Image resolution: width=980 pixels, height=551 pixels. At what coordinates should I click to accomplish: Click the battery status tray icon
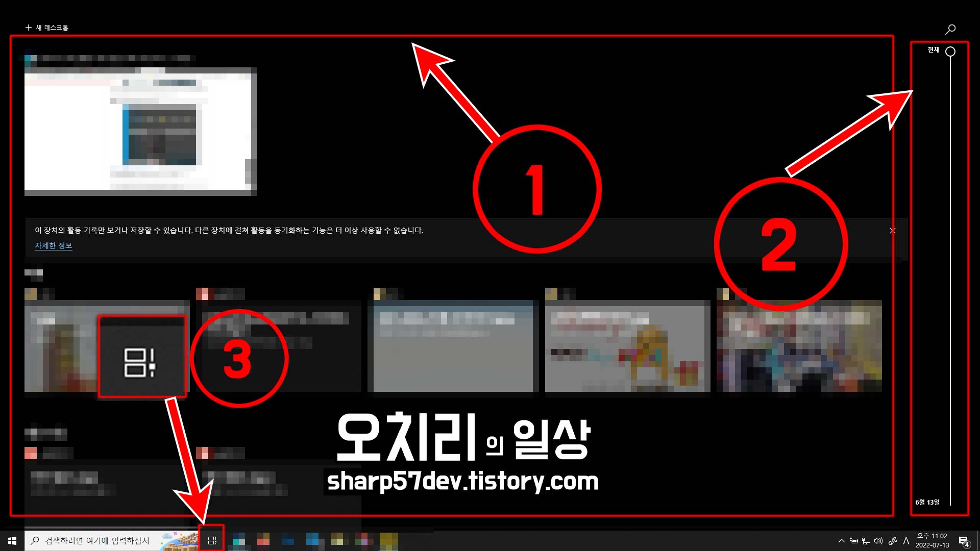(853, 541)
